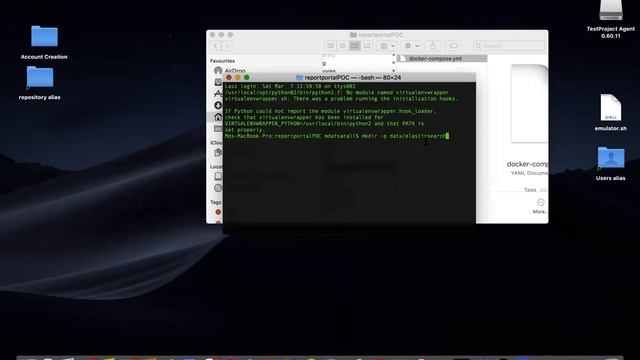Open Home folder in Finder sidebar
Image resolution: width=640 pixels, height=360 pixels.
pos(218,117)
